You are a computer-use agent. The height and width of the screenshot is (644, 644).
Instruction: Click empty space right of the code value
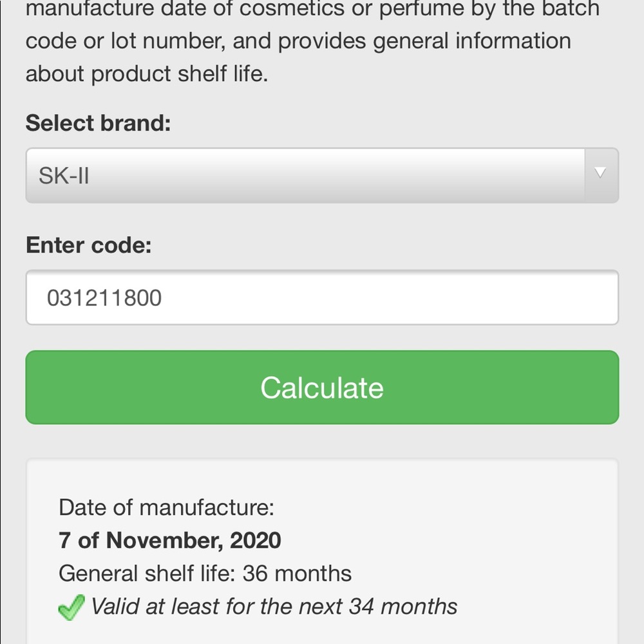pyautogui.click(x=390, y=298)
